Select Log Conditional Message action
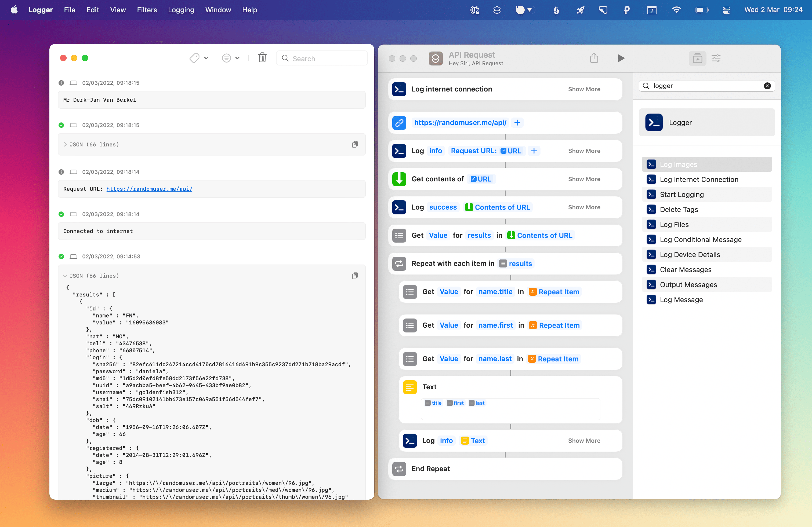Screen dimensions: 812x527 701,240
